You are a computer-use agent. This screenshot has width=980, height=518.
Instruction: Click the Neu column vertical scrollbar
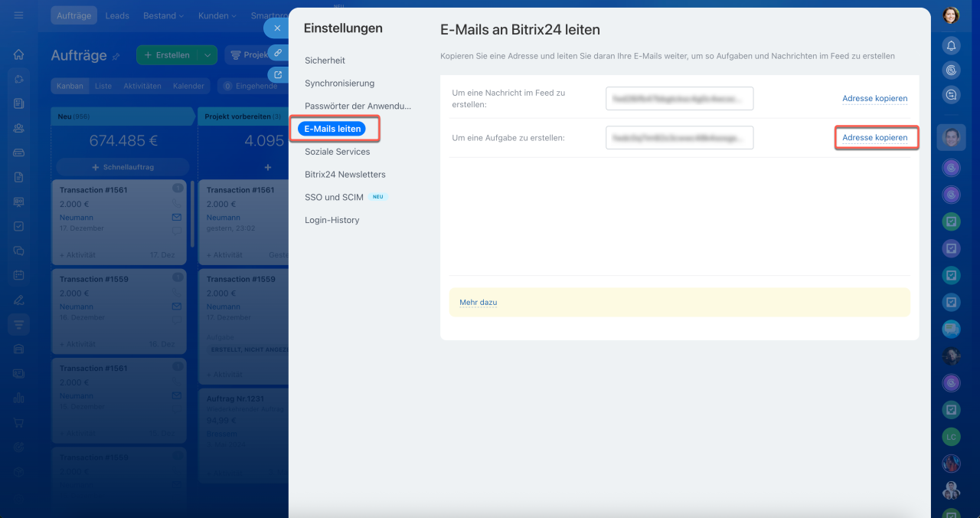tap(192, 213)
